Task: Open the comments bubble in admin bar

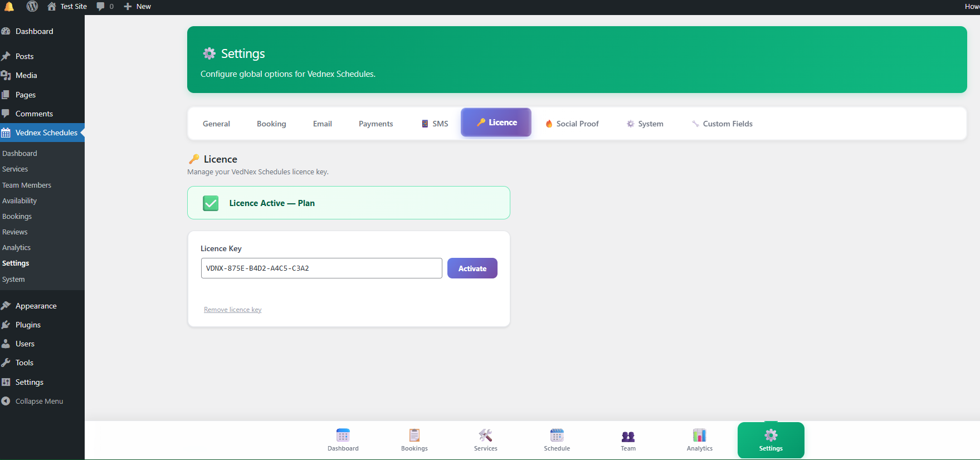Action: pos(100,7)
